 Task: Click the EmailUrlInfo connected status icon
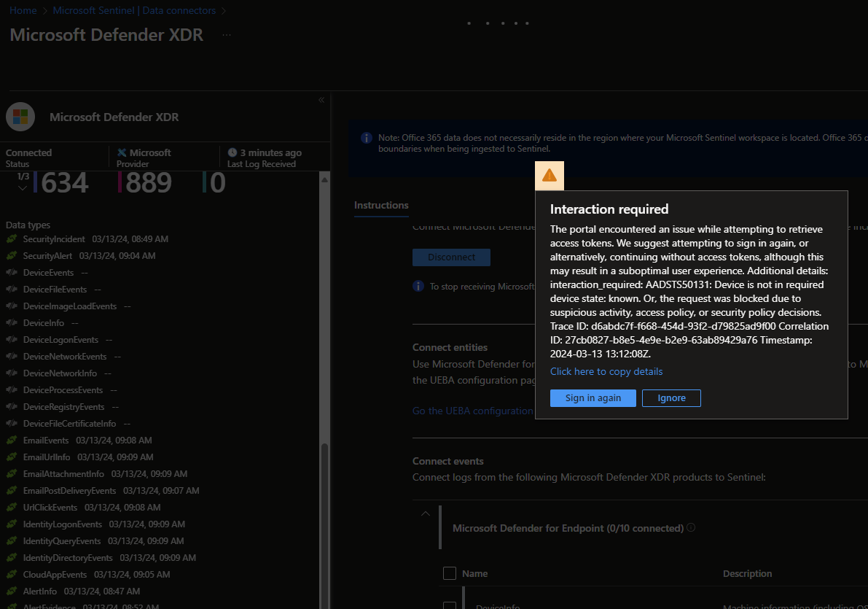12,457
